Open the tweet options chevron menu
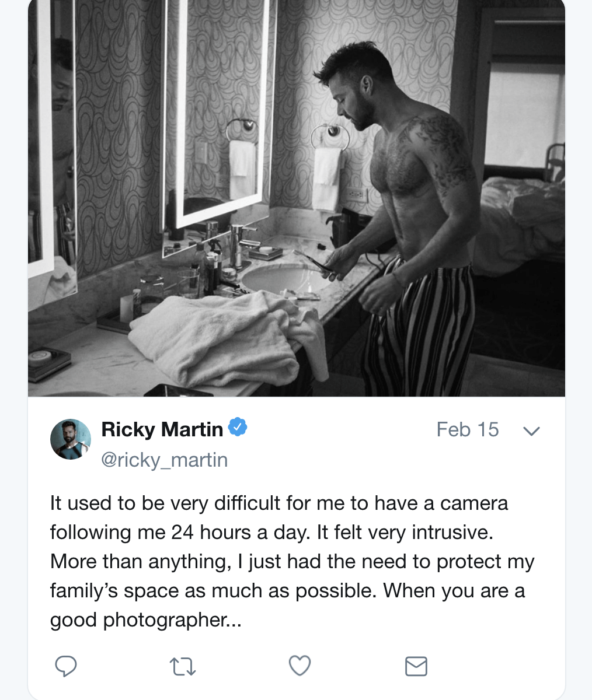The height and width of the screenshot is (700, 592). (x=531, y=431)
